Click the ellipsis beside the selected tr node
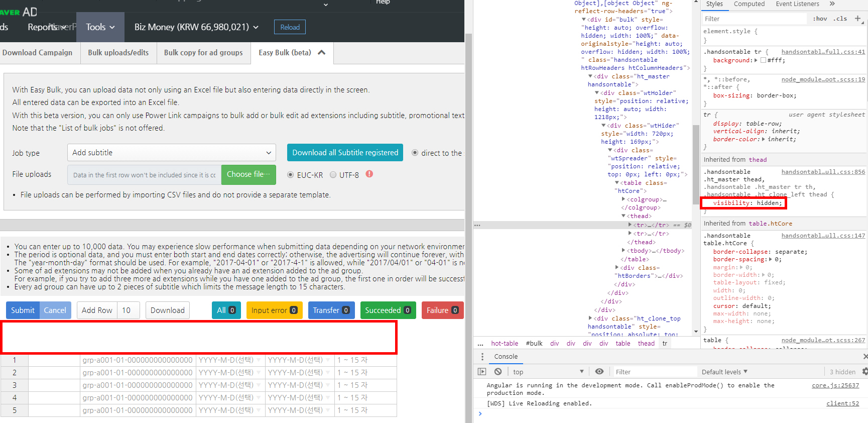Screen dimensions: 868x423 tap(477, 225)
